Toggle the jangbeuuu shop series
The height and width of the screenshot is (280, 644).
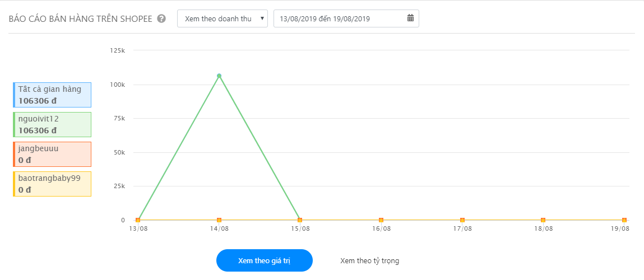pos(52,154)
